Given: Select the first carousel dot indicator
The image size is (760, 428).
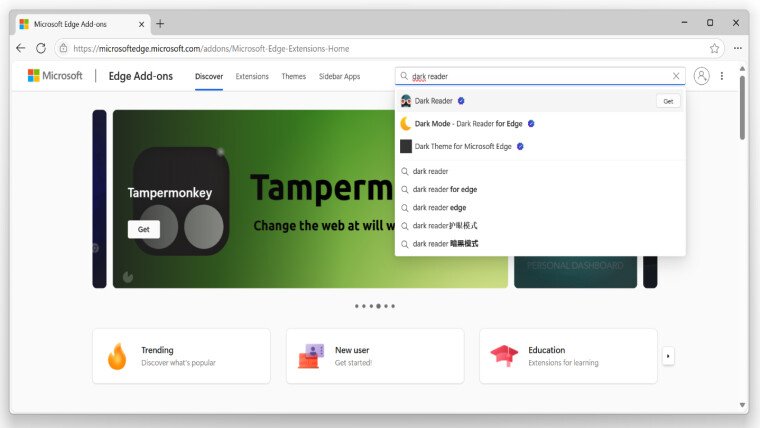Looking at the screenshot, I should pos(357,306).
